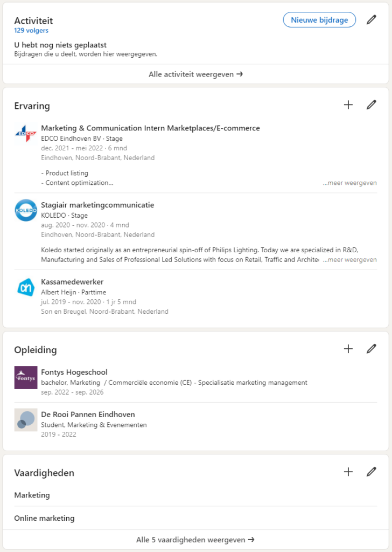The image size is (392, 552).
Task: Click the Opleiding pencil edit icon
Action: click(x=371, y=349)
